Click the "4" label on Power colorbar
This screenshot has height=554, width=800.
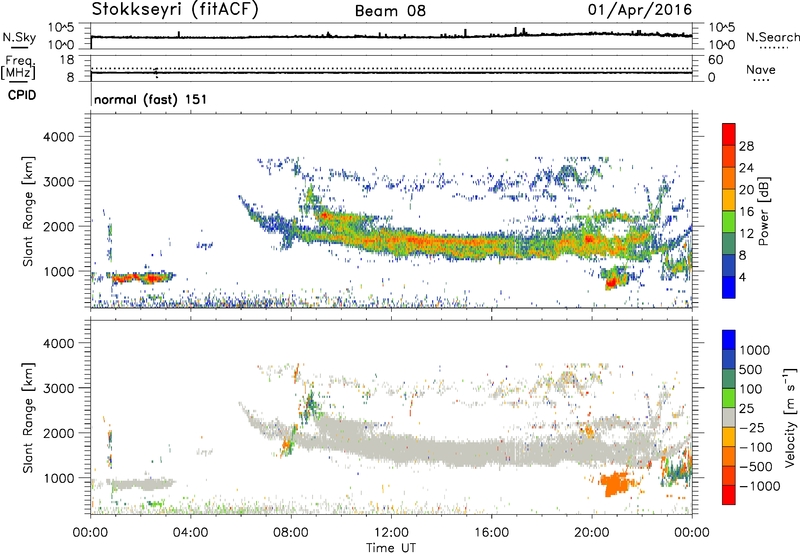[x=742, y=277]
